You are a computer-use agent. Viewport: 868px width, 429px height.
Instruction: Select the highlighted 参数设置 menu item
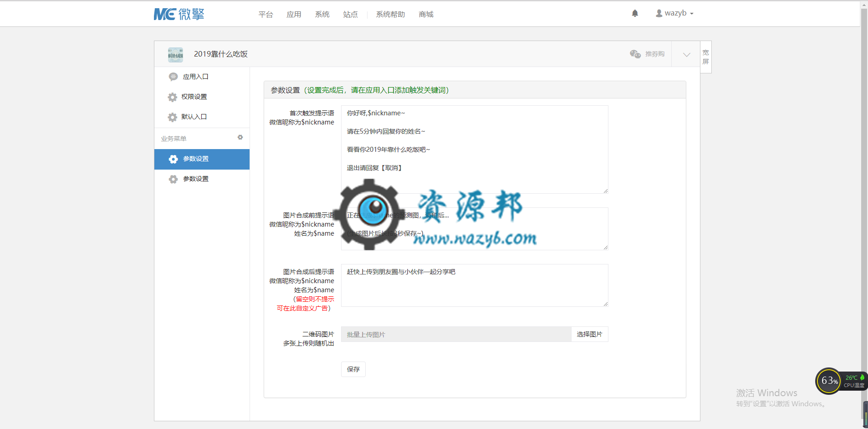point(202,159)
